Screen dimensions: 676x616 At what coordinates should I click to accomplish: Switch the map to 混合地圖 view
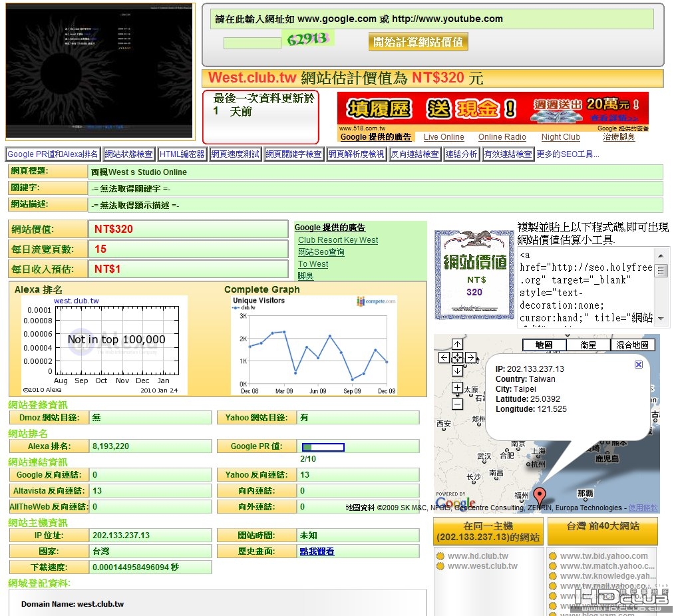pyautogui.click(x=633, y=345)
